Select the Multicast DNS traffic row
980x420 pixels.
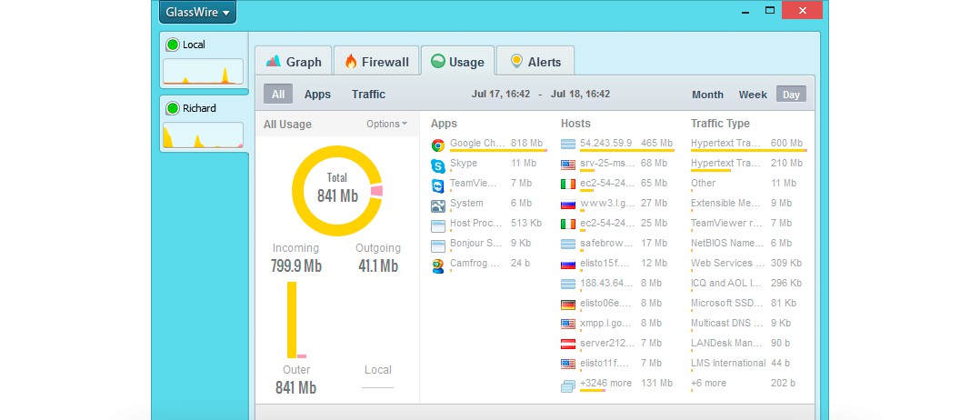click(748, 324)
